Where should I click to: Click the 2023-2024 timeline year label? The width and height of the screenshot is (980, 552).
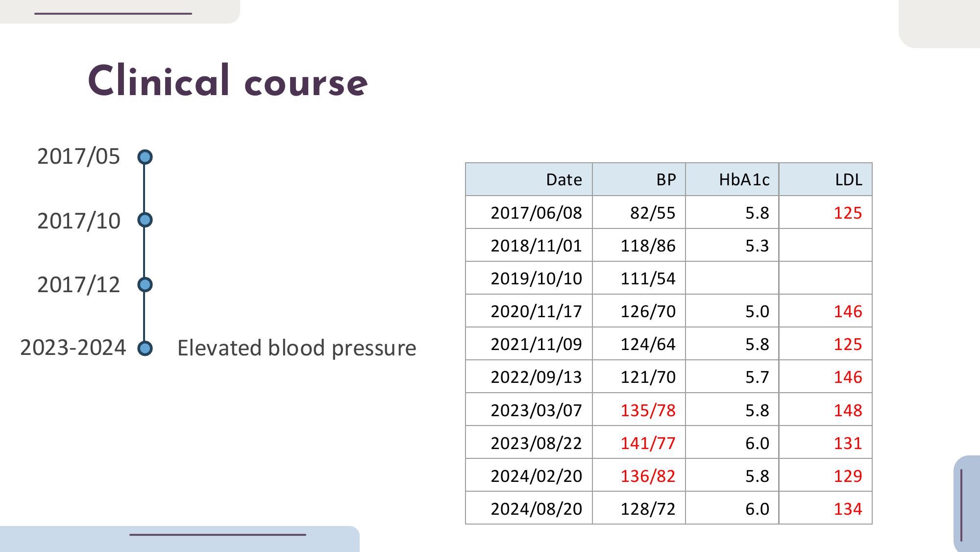73,348
